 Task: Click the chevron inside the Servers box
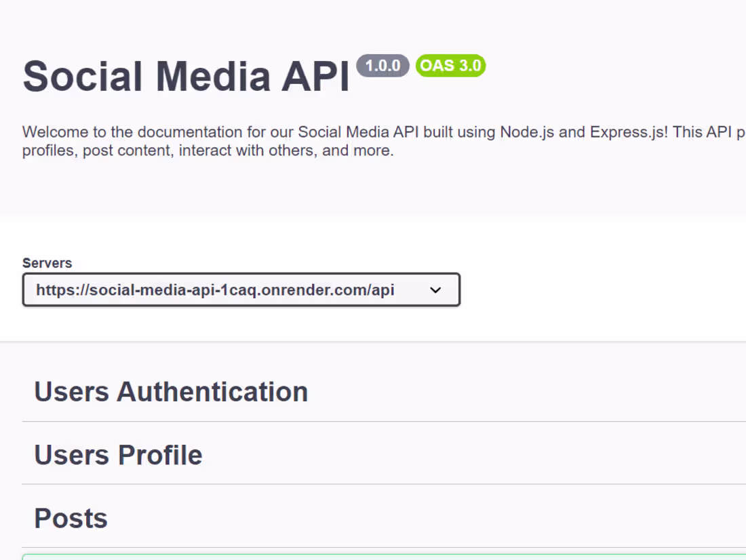[435, 290]
